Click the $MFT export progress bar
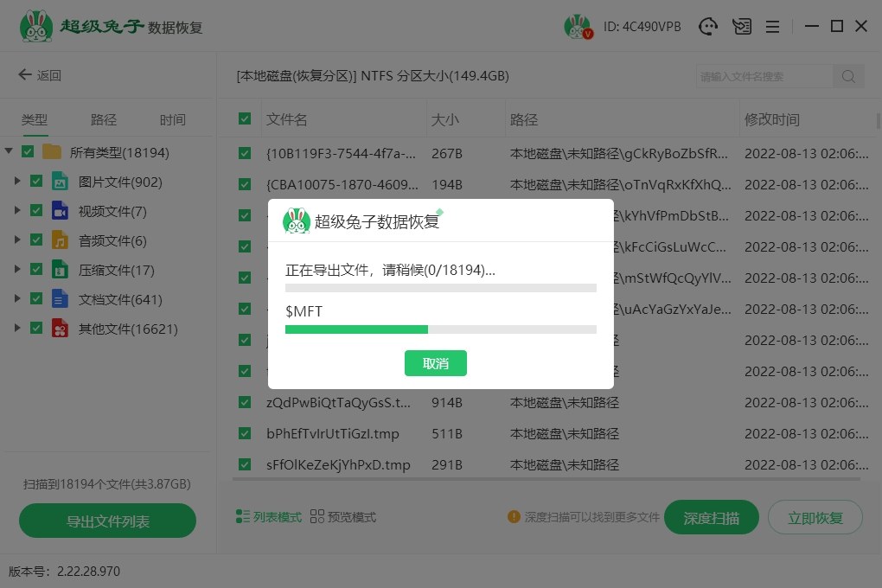 click(x=440, y=329)
